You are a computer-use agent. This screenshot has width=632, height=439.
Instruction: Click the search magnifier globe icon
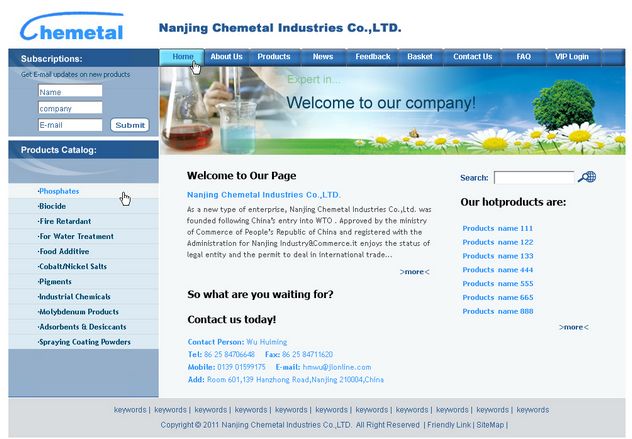[x=587, y=177]
